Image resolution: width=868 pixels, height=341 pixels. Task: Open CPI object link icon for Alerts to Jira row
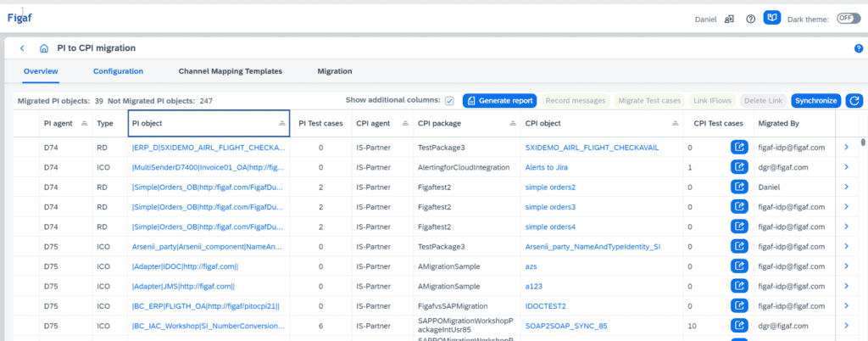click(739, 167)
